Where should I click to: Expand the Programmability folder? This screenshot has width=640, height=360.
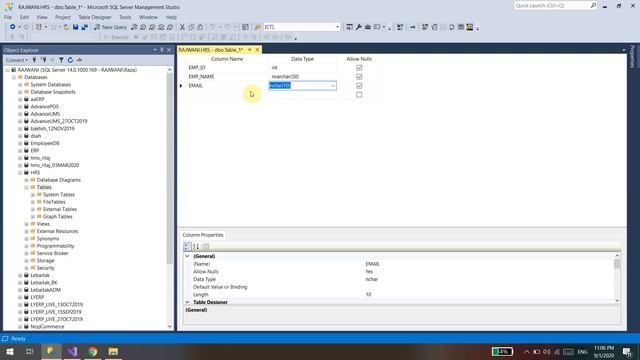(x=27, y=246)
